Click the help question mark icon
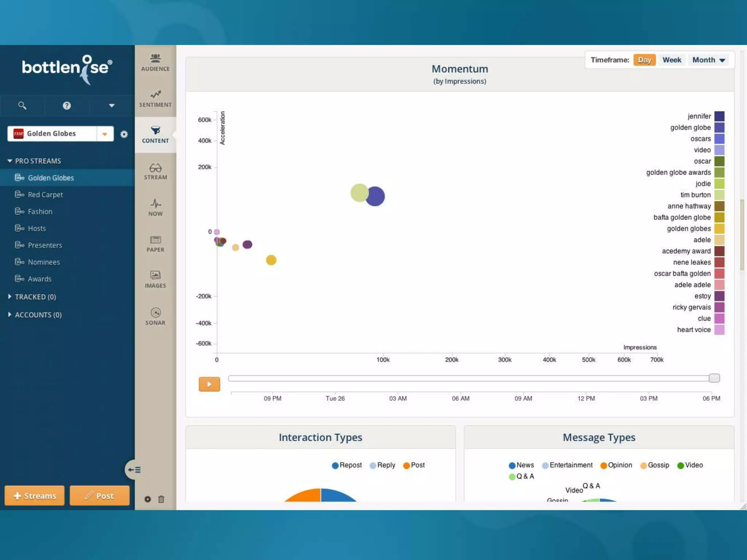The height and width of the screenshot is (560, 747). (x=67, y=106)
